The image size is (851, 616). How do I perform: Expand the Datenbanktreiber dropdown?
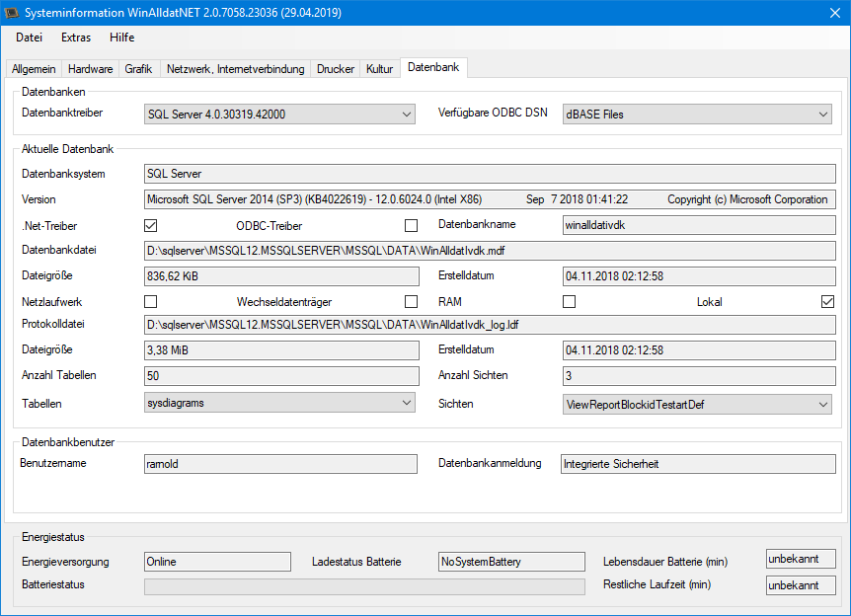279,115
